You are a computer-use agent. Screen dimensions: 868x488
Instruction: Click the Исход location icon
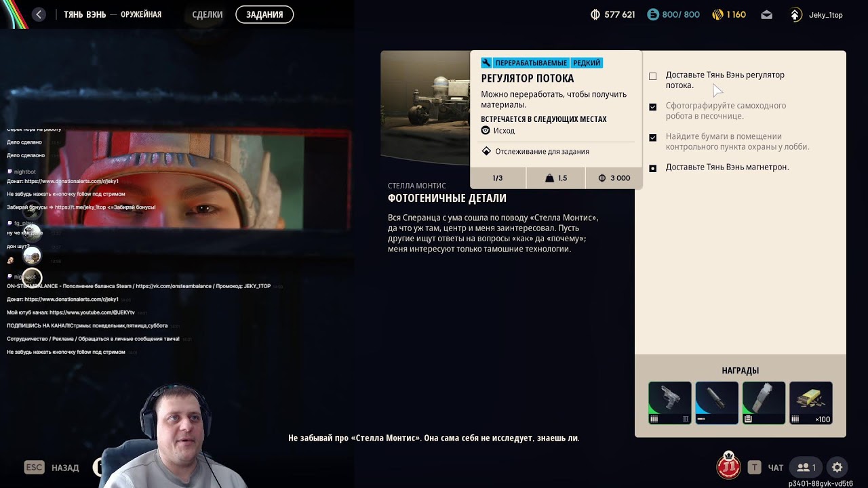(x=486, y=130)
